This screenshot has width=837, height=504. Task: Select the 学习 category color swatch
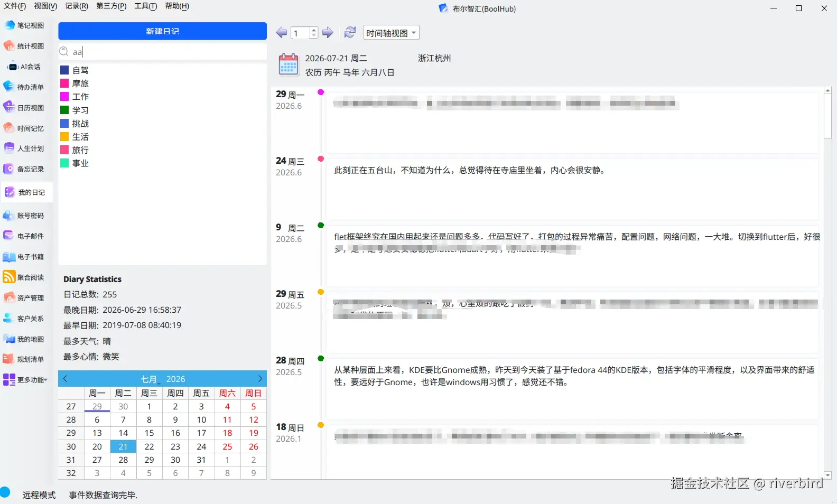pos(64,110)
